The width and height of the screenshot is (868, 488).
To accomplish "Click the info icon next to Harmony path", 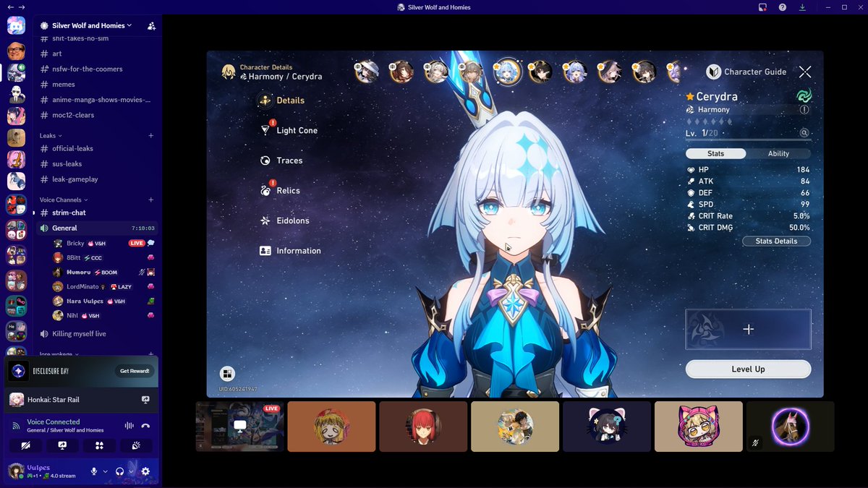I will [804, 110].
